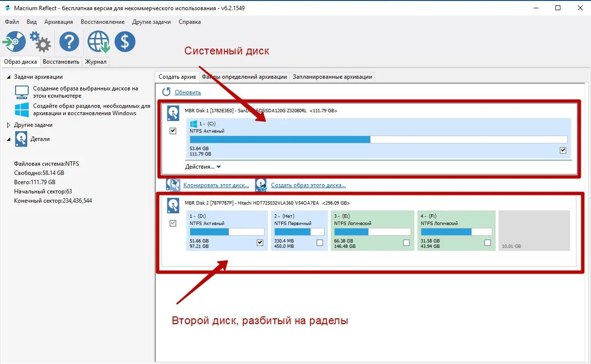Check the unnamed 450.0 MB partition checkbox
The width and height of the screenshot is (591, 364).
(320, 243)
